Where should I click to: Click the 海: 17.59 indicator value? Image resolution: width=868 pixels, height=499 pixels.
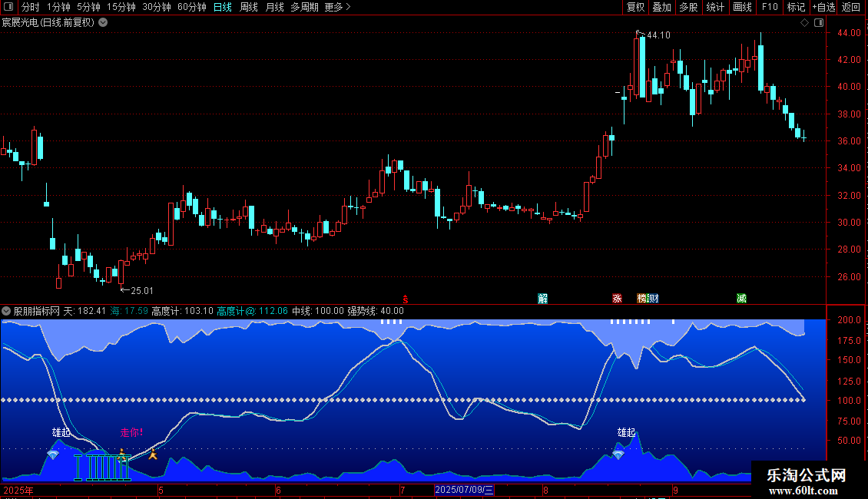(129, 311)
